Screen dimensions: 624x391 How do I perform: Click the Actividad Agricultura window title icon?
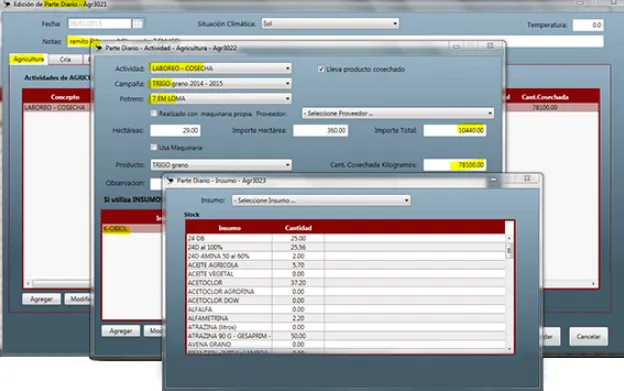click(x=99, y=48)
